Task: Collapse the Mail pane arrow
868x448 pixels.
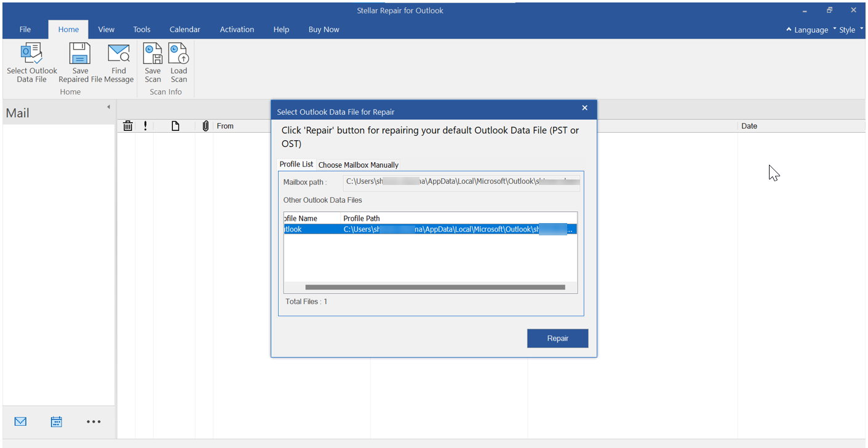Action: tap(108, 107)
